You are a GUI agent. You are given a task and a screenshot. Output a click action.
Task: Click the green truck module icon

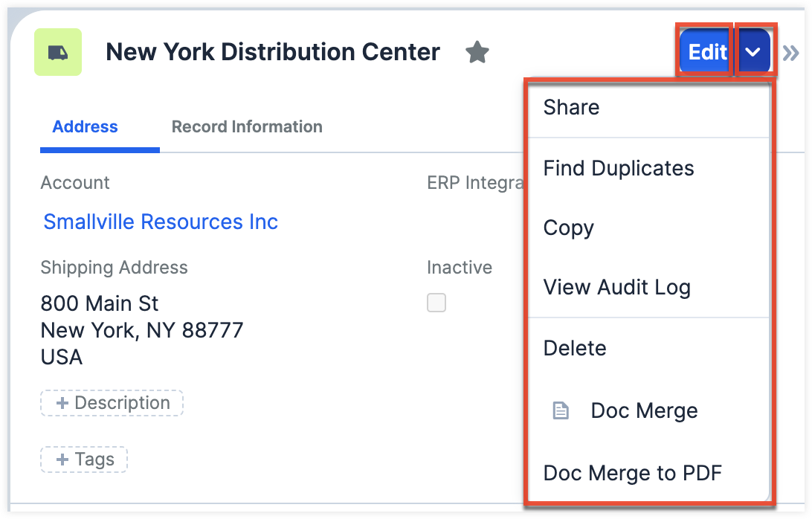[x=58, y=52]
